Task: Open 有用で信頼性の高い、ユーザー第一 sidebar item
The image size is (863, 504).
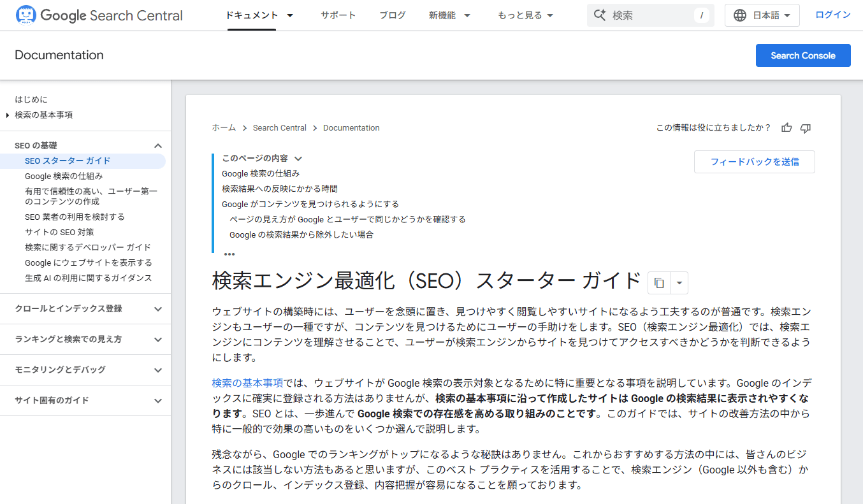Action: tap(91, 196)
